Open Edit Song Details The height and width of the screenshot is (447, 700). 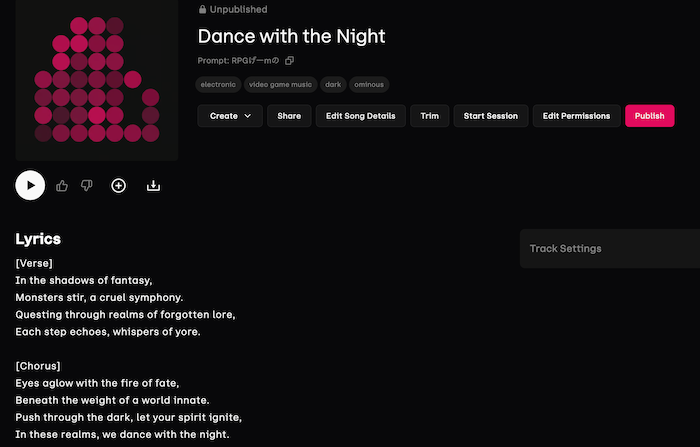[x=362, y=116]
